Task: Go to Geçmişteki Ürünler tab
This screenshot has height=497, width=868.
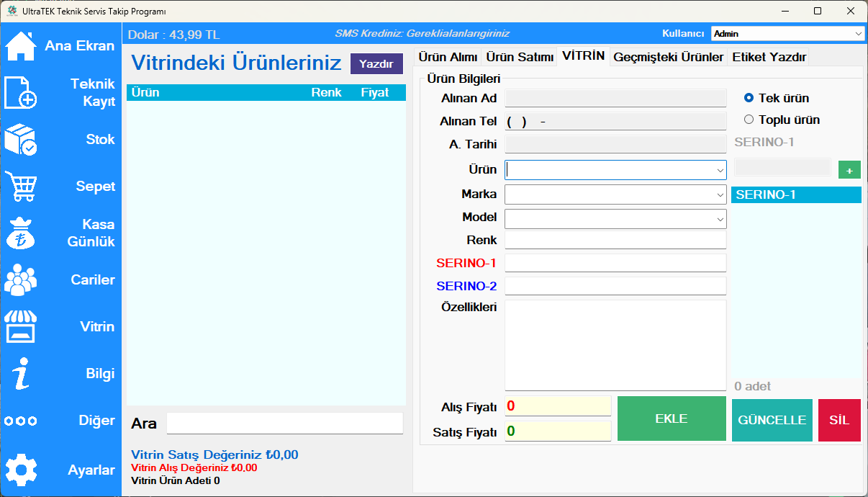Action: [x=668, y=57]
